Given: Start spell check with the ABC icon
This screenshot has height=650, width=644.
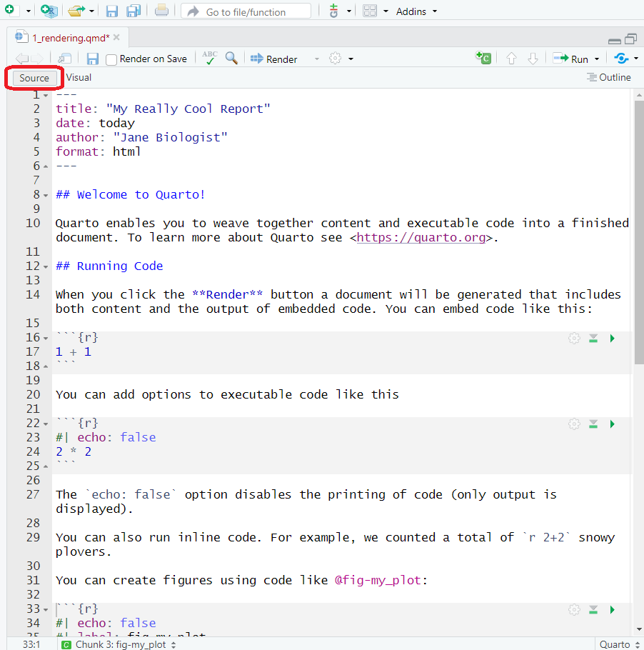Looking at the screenshot, I should pyautogui.click(x=208, y=58).
